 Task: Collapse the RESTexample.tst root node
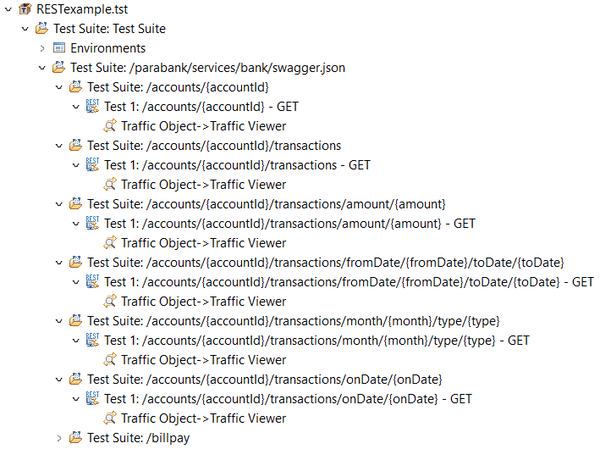[x=8, y=9]
